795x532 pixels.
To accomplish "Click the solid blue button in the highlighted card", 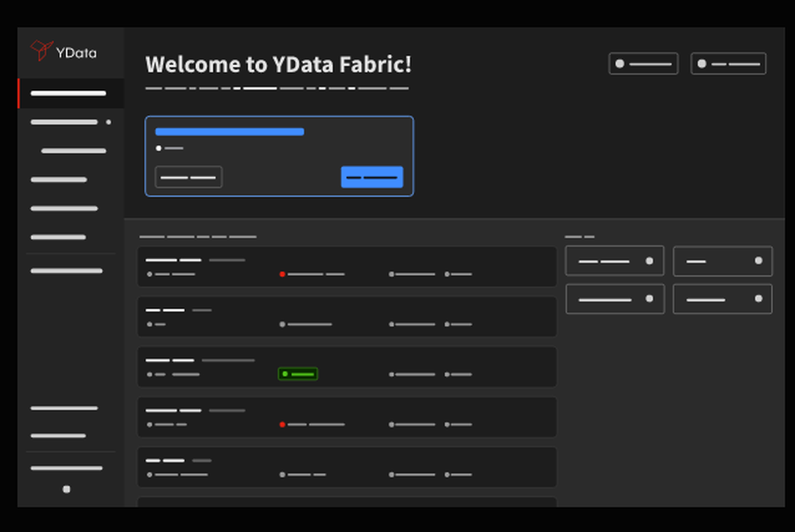I will 372,177.
